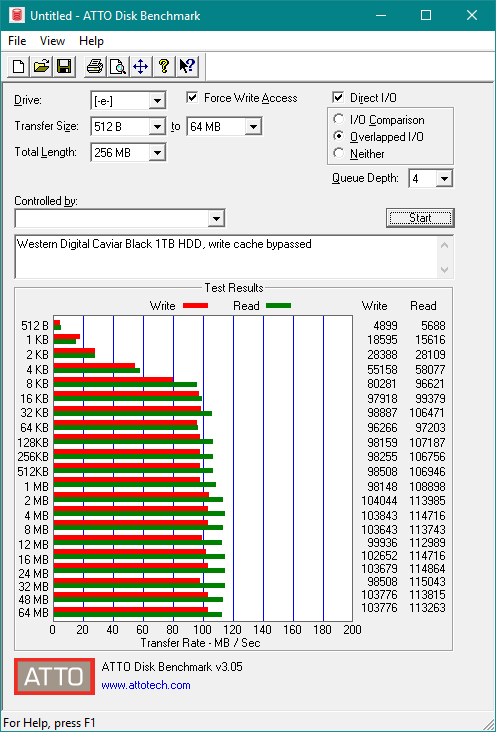
Task: Maximize the ATTO Disk Benchmark window
Action: click(425, 15)
